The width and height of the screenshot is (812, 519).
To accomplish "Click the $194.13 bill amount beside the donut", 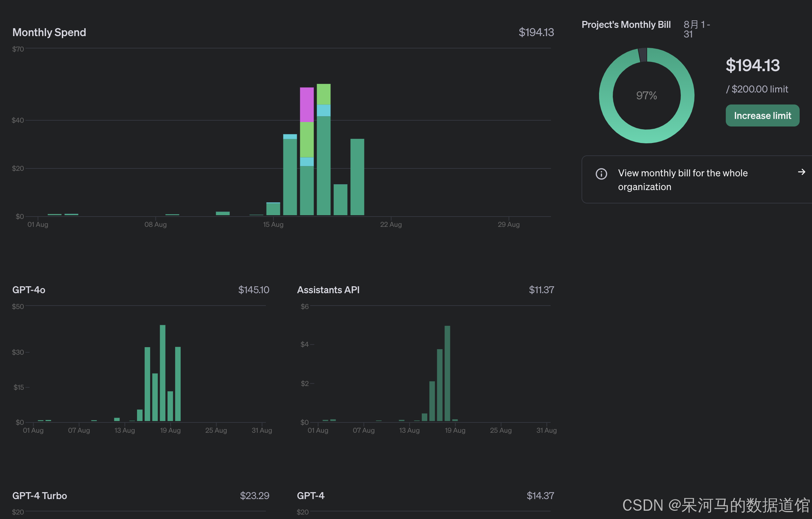I will pyautogui.click(x=752, y=66).
